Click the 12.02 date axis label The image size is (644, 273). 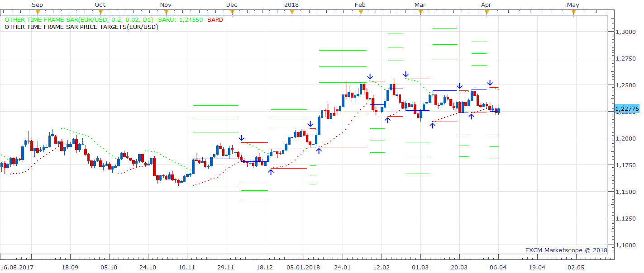tap(382, 267)
